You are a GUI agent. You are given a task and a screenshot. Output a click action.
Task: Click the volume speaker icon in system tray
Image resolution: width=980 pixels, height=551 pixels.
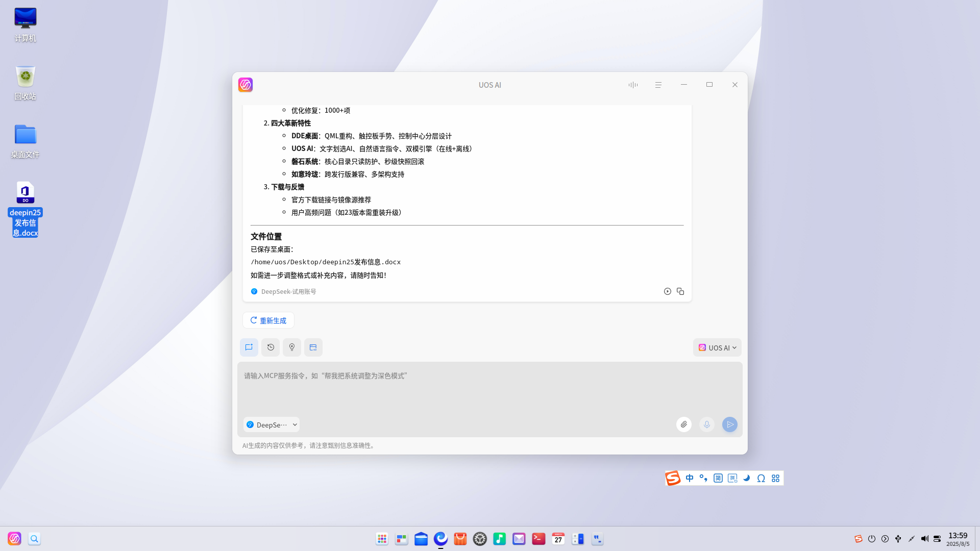pyautogui.click(x=925, y=539)
